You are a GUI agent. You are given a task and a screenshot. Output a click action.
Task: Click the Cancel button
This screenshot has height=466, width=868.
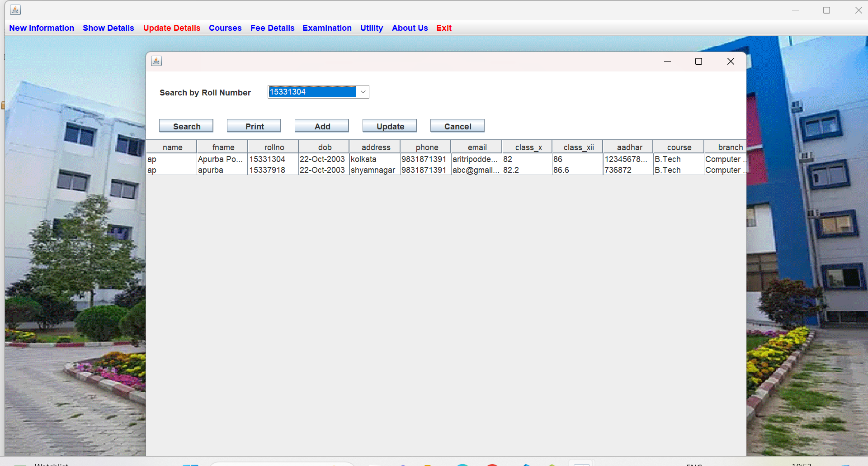457,126
